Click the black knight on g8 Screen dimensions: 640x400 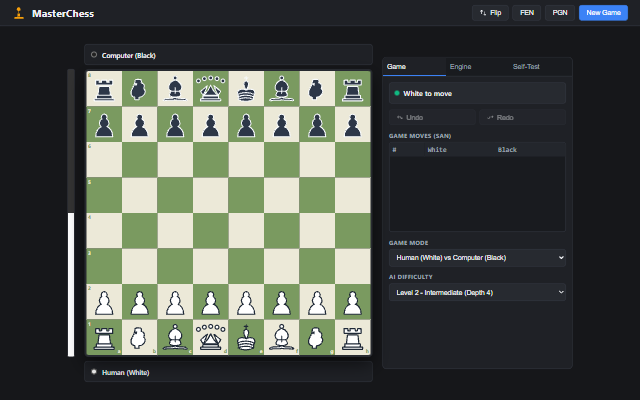coord(317,89)
